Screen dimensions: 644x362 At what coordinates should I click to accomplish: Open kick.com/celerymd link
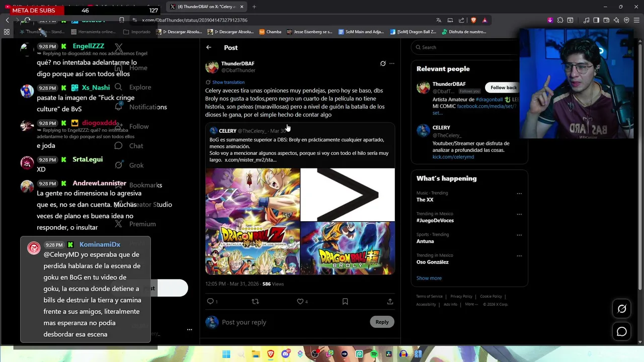453,157
